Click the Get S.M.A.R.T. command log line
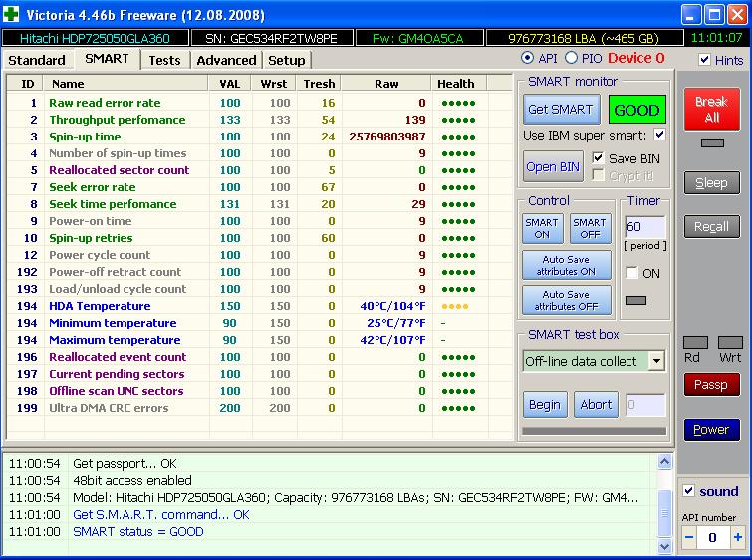 tap(161, 514)
